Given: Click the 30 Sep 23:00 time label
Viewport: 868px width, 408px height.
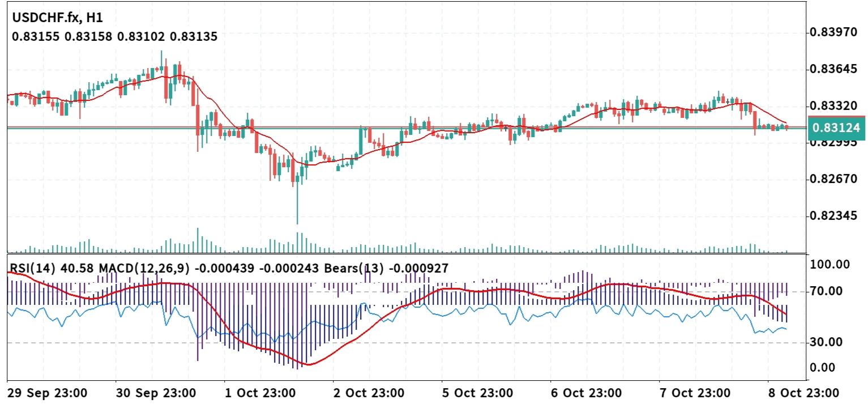Looking at the screenshot, I should click(x=156, y=393).
